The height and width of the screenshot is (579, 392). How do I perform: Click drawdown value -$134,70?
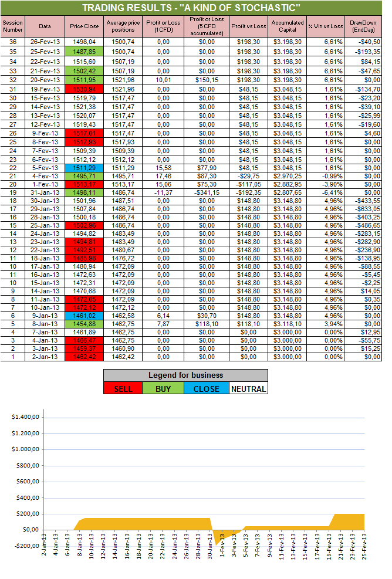point(363,89)
